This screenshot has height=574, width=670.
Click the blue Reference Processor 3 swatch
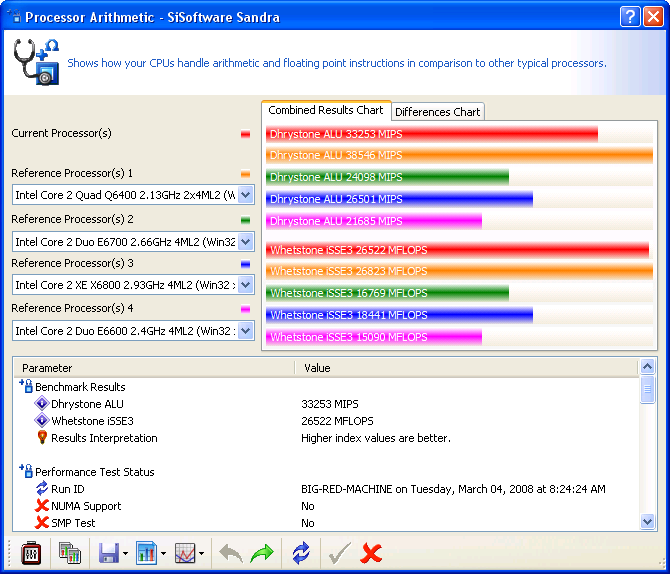[x=245, y=264]
